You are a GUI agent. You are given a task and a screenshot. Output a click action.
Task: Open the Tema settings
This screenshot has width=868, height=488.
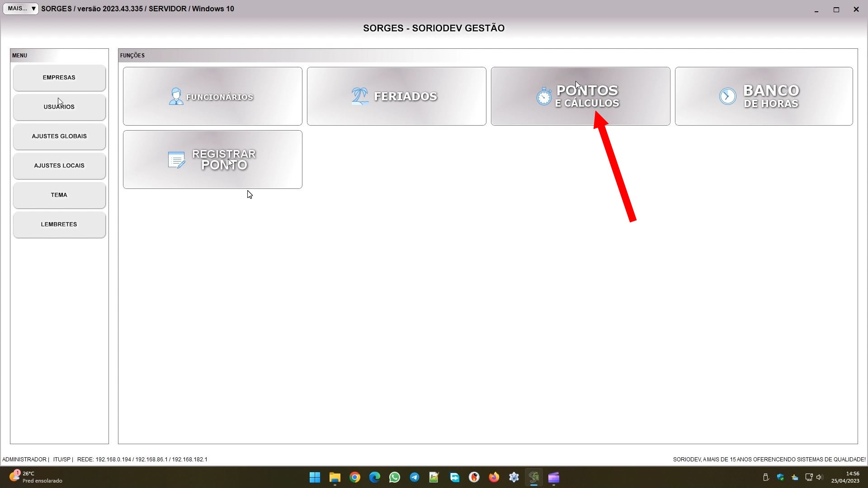[x=59, y=195]
